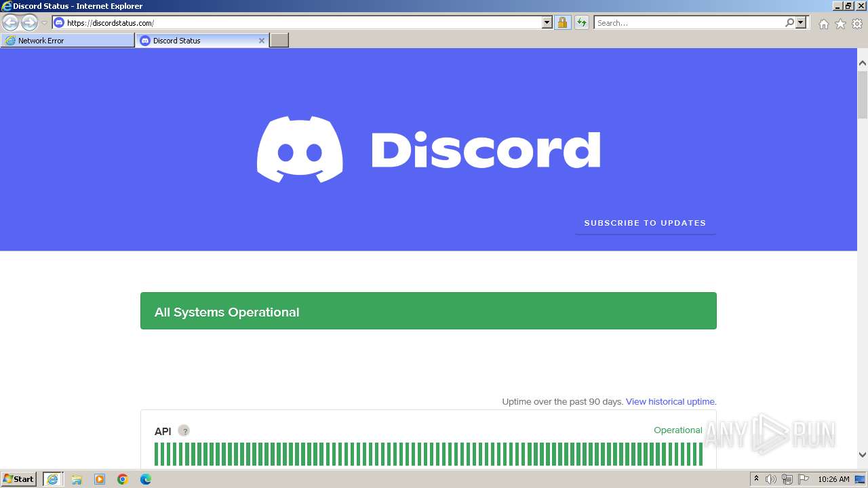Click the page scrollbar up arrow

coord(863,63)
